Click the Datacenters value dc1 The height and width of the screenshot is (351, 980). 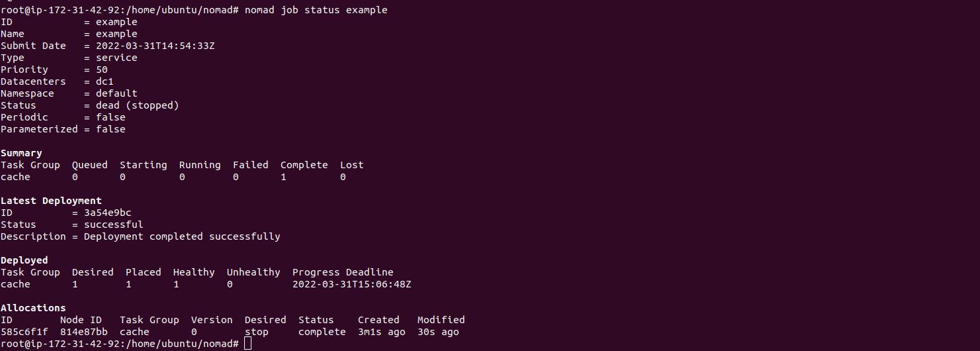105,81
